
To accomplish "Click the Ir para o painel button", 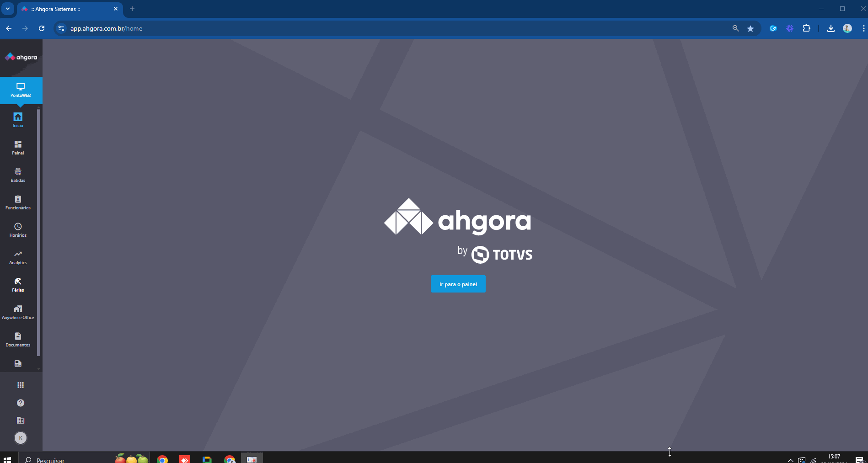I will click(458, 284).
